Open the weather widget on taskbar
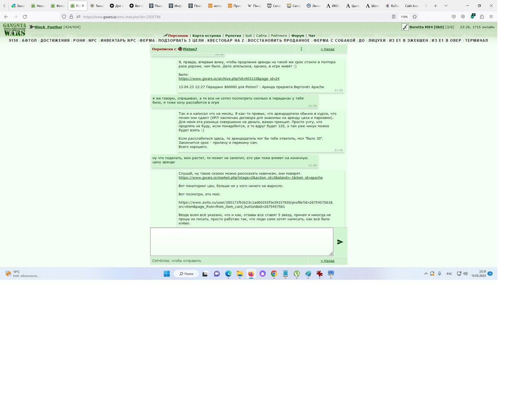Viewport: 532px width, 415px height. (x=21, y=274)
